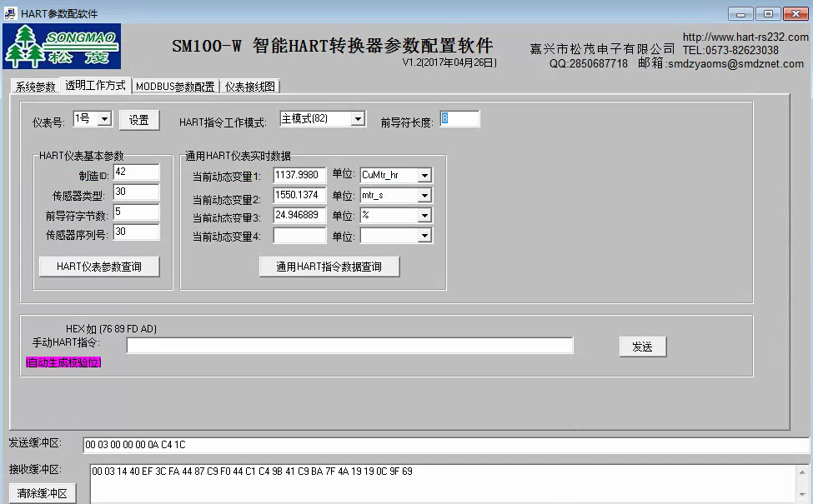
Task: Click the email smdzyaoms@smdznet.com text
Action: tap(735, 63)
